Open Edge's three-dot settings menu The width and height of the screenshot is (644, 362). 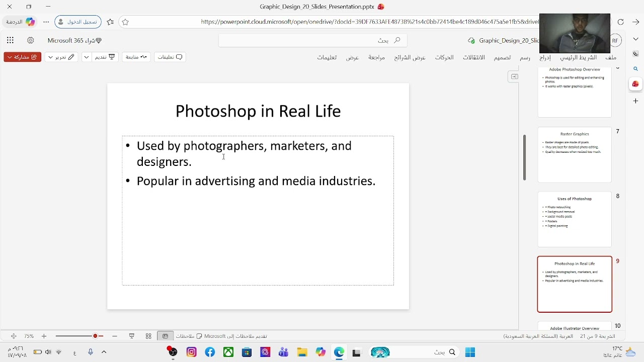tap(46, 22)
